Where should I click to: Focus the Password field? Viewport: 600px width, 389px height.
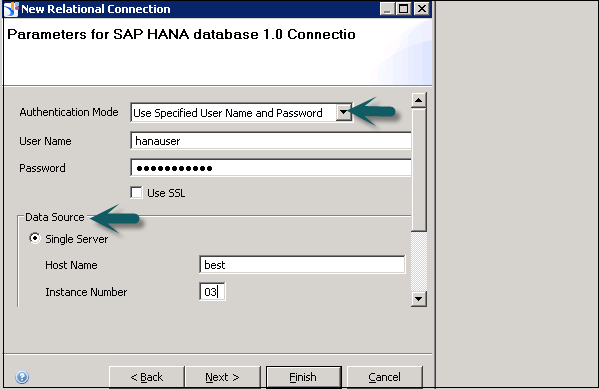[x=271, y=168]
